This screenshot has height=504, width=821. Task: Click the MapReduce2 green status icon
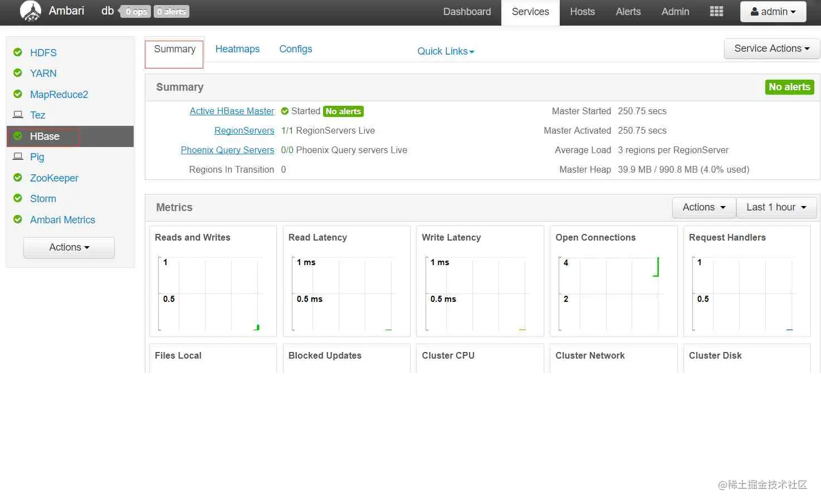(18, 94)
